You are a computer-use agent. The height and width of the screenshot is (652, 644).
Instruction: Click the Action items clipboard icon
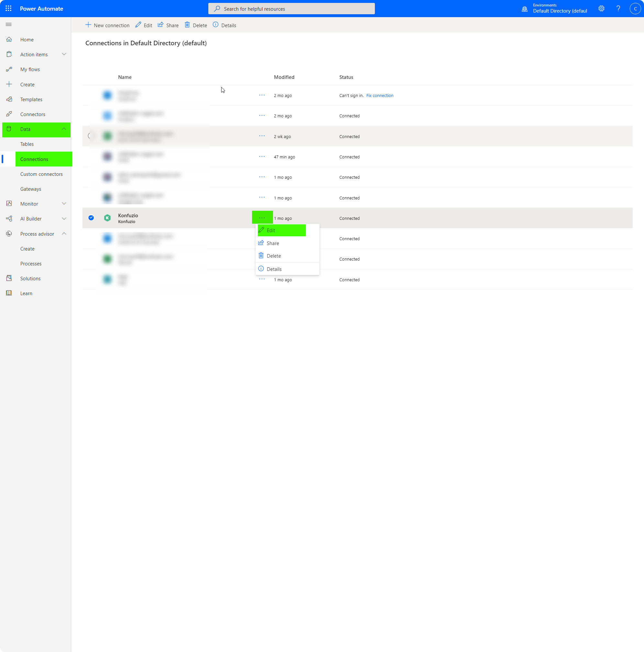click(x=9, y=54)
